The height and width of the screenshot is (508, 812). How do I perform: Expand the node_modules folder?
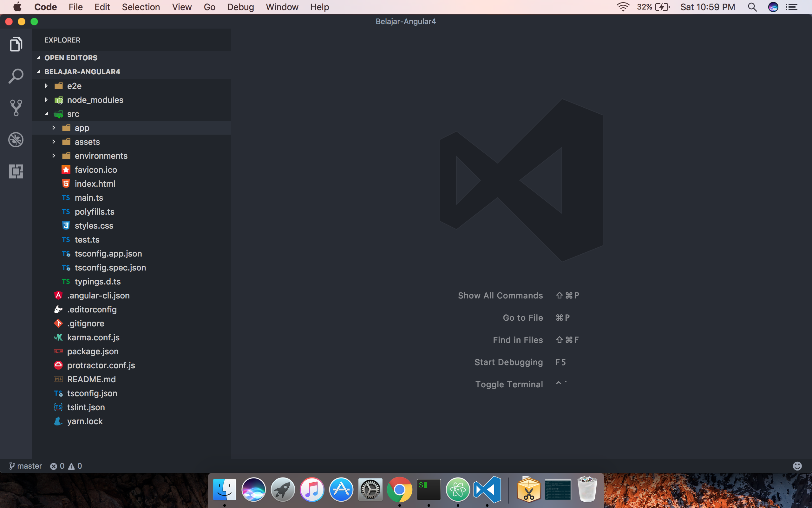(x=131, y=100)
